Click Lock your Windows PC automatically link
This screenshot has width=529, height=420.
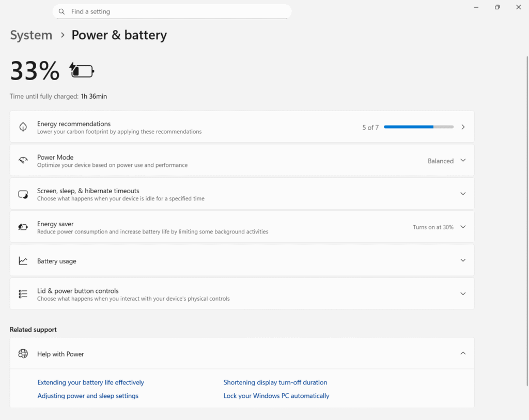pyautogui.click(x=276, y=396)
